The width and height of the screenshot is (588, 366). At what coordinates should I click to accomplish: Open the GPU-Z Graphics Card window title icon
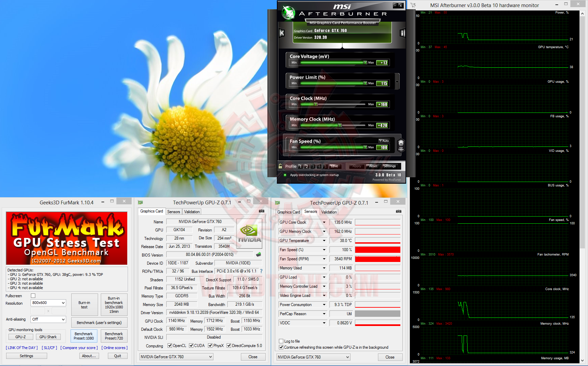click(x=140, y=203)
